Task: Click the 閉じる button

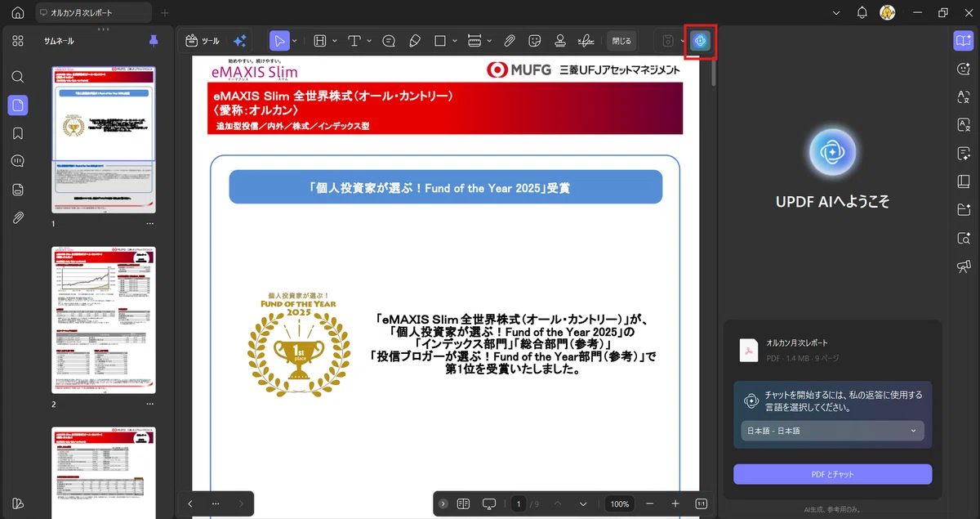Action: [x=621, y=41]
